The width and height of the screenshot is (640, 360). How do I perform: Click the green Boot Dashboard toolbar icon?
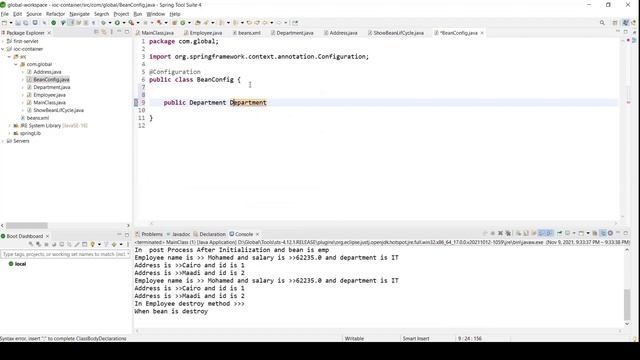pyautogui.click(x=53, y=23)
